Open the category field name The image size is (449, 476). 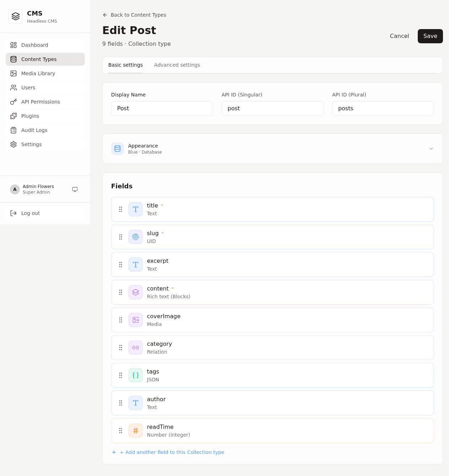point(159,344)
